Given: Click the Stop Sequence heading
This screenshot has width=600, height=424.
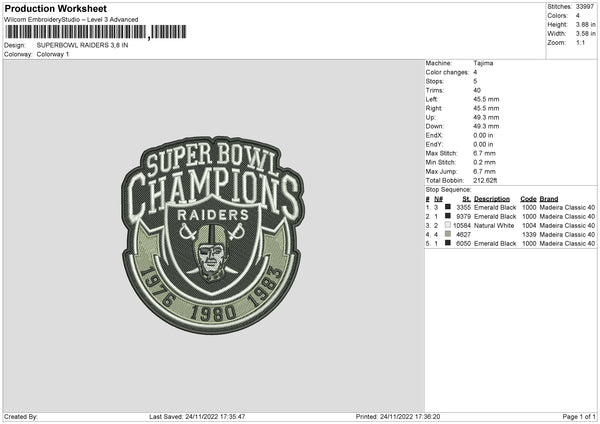Looking at the screenshot, I should [448, 190].
